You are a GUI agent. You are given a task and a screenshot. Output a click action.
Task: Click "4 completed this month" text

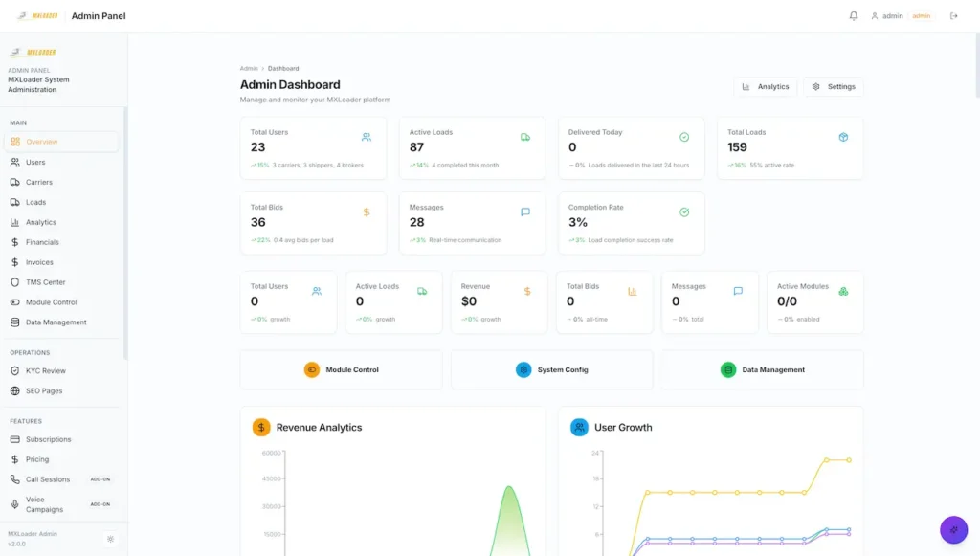(465, 165)
